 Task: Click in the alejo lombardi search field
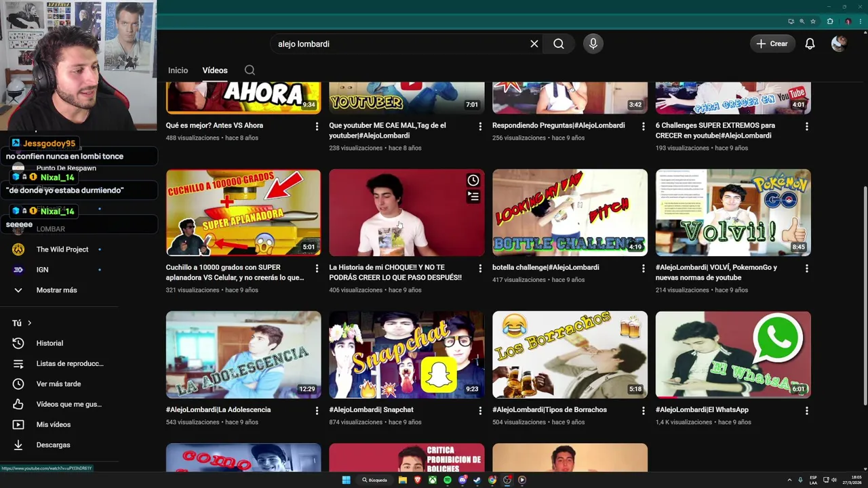click(400, 43)
